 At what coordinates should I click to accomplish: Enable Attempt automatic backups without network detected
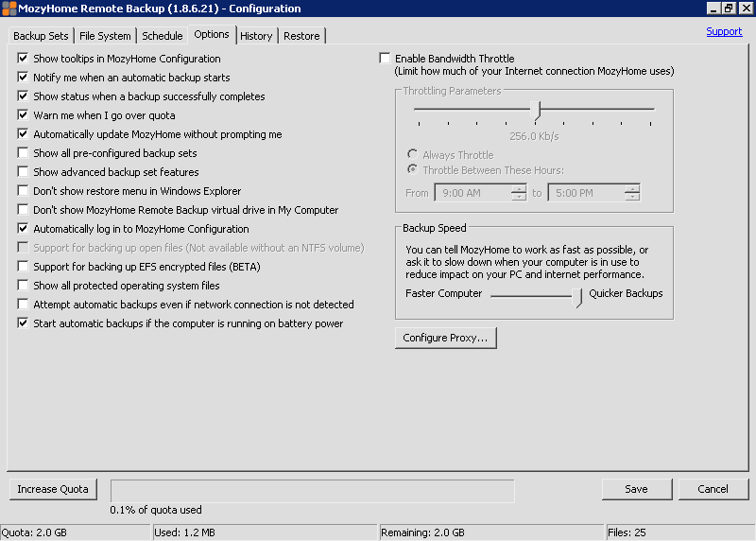click(23, 304)
